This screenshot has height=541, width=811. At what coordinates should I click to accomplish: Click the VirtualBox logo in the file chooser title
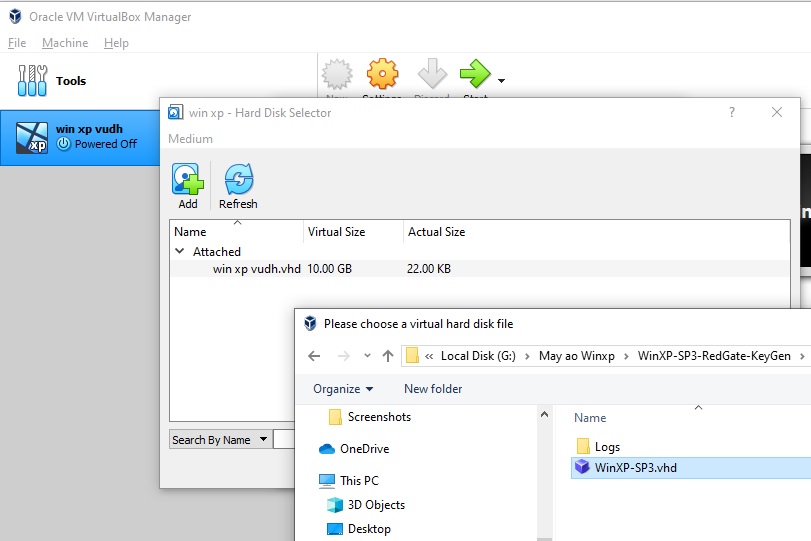[310, 323]
